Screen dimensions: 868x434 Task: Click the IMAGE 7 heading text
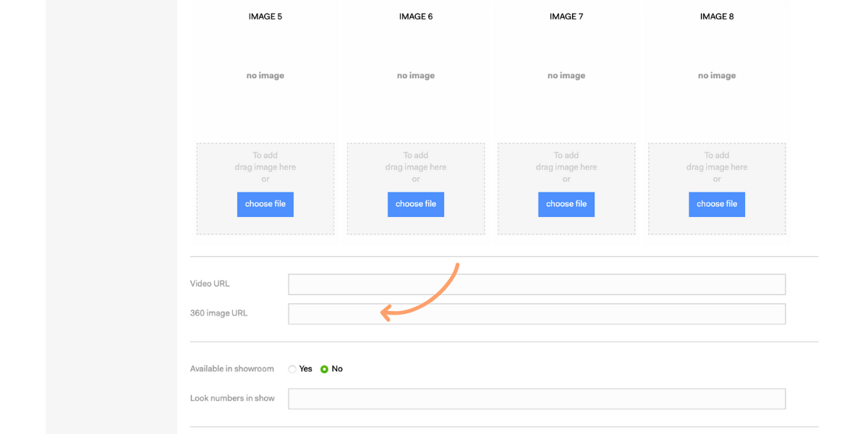point(566,17)
